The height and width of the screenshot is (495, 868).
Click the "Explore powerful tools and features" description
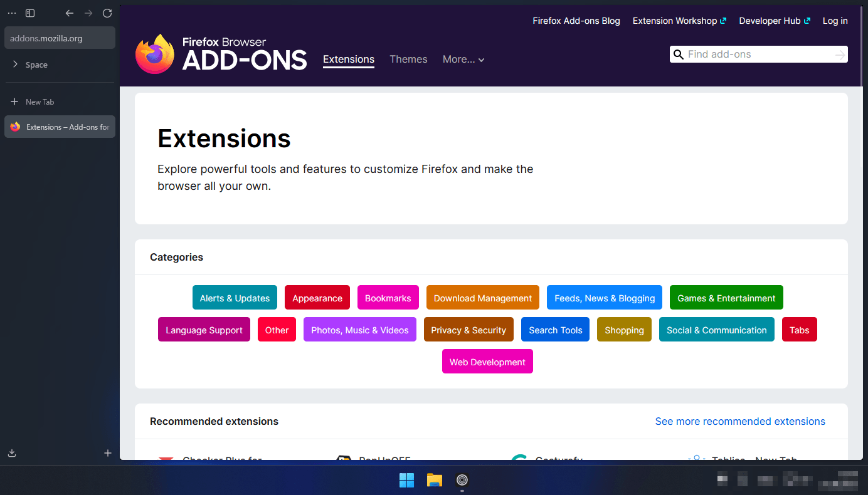346,177
